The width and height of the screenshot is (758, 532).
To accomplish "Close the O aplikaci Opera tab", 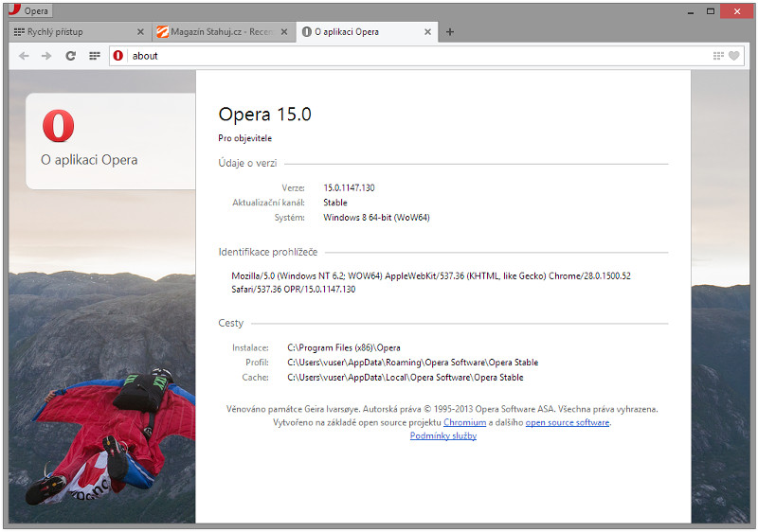I will pos(428,32).
